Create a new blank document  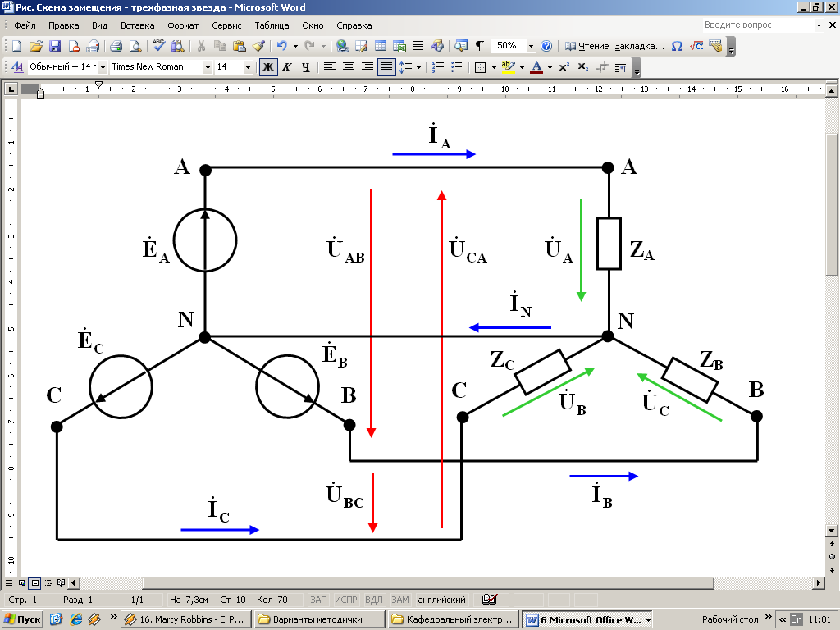(x=16, y=46)
